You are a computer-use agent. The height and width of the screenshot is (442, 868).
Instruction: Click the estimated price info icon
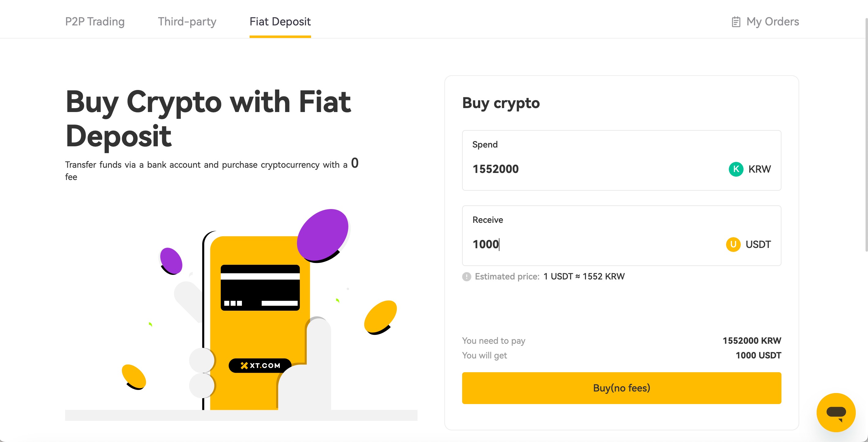[466, 277]
